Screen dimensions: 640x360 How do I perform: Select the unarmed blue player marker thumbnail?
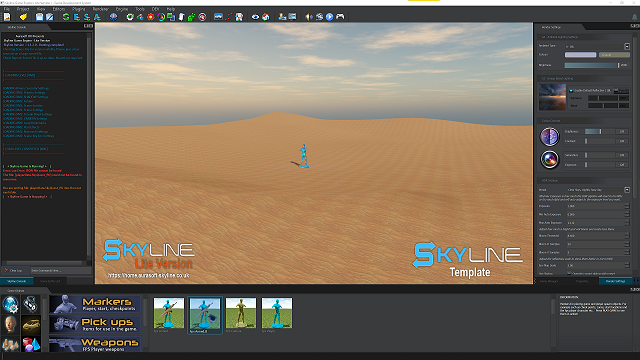tap(277, 313)
